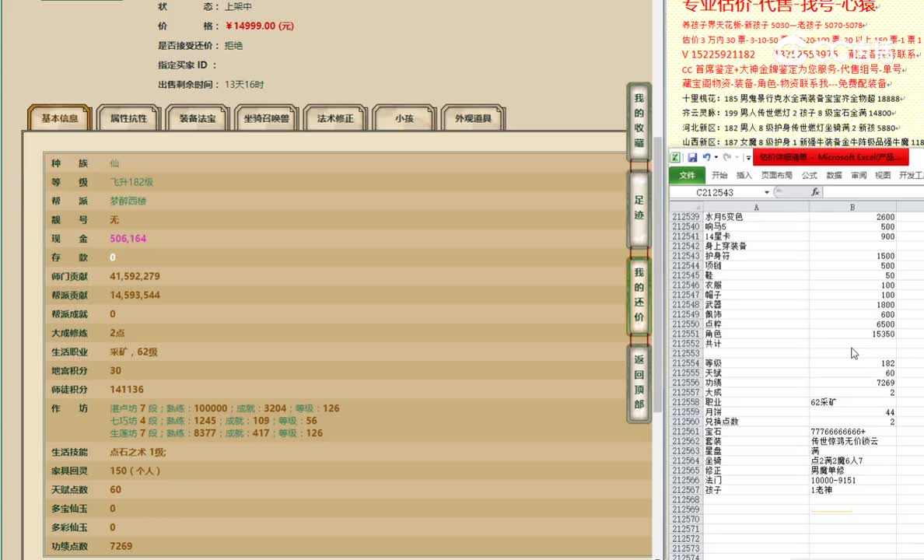Click the Excel cell containing 点2满2魔6人7
The width and height of the screenshot is (924, 560).
click(852, 460)
